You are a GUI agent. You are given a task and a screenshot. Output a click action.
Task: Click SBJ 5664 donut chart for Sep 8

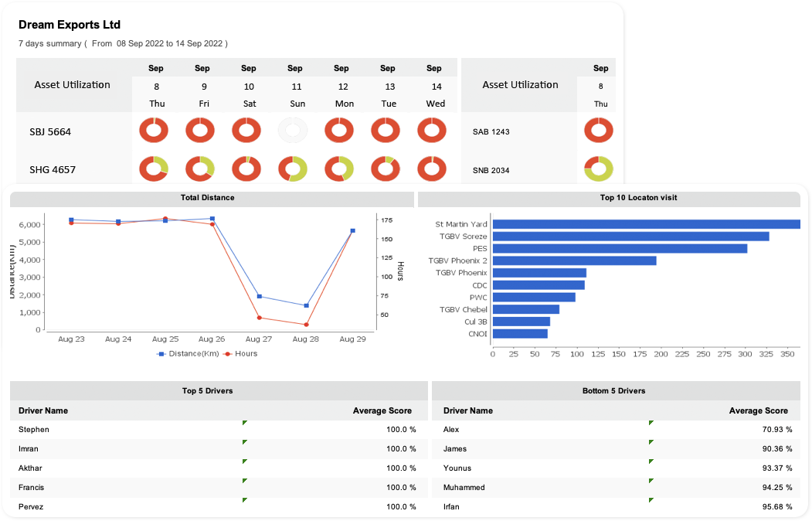point(154,130)
